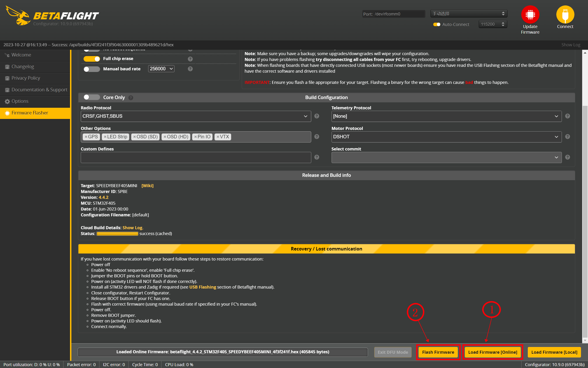Remove the OSD (HD) option tag
The height and width of the screenshot is (368, 588).
pyautogui.click(x=165, y=137)
